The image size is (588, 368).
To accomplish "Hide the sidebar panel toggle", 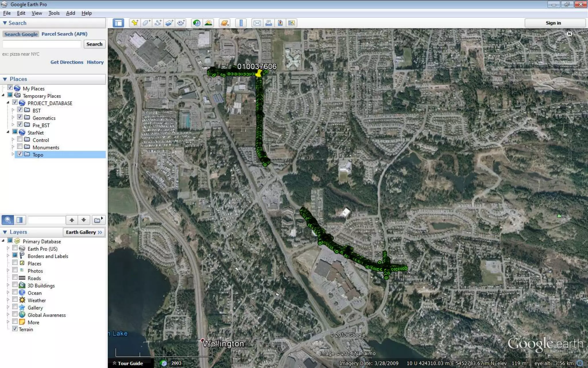I will 118,23.
